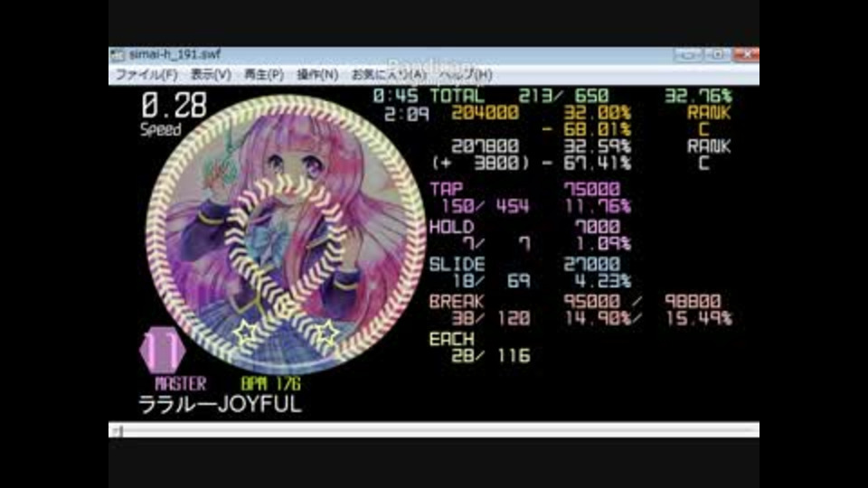The image size is (868, 488).
Task: Open the ヘルプ(H) menu
Action: click(466, 75)
